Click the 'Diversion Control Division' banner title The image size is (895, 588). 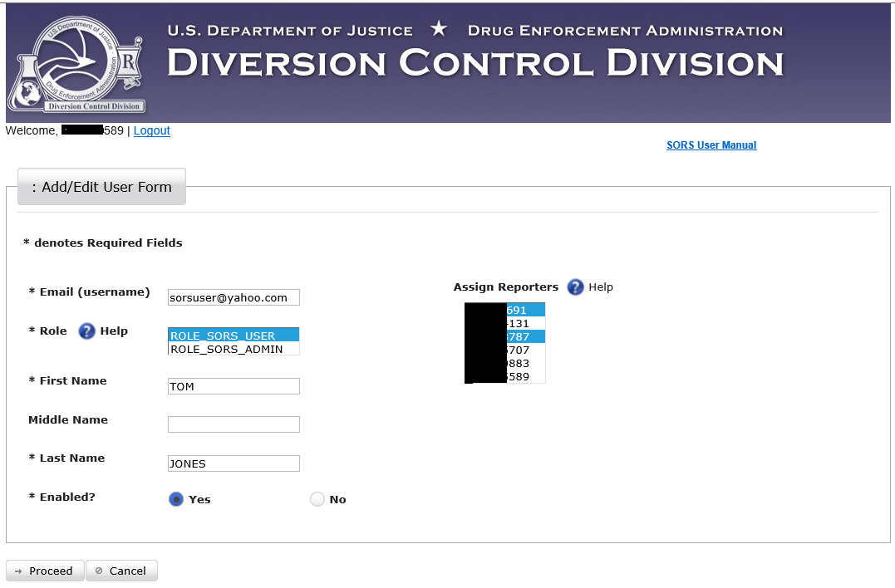(x=475, y=63)
